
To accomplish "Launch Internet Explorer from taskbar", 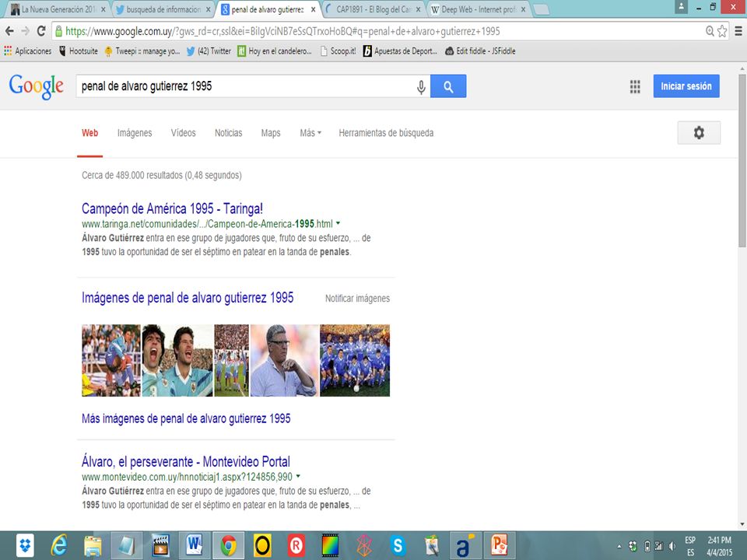I will (x=58, y=546).
